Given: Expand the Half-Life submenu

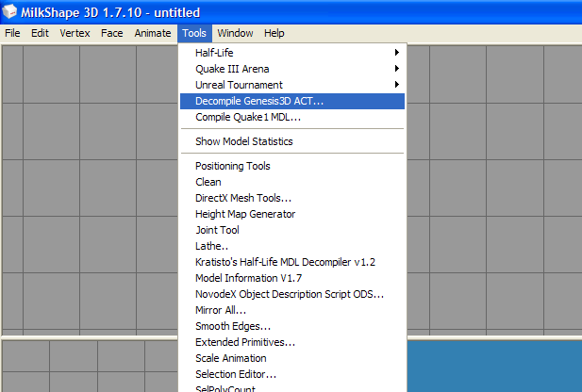Looking at the screenshot, I should pos(292,53).
